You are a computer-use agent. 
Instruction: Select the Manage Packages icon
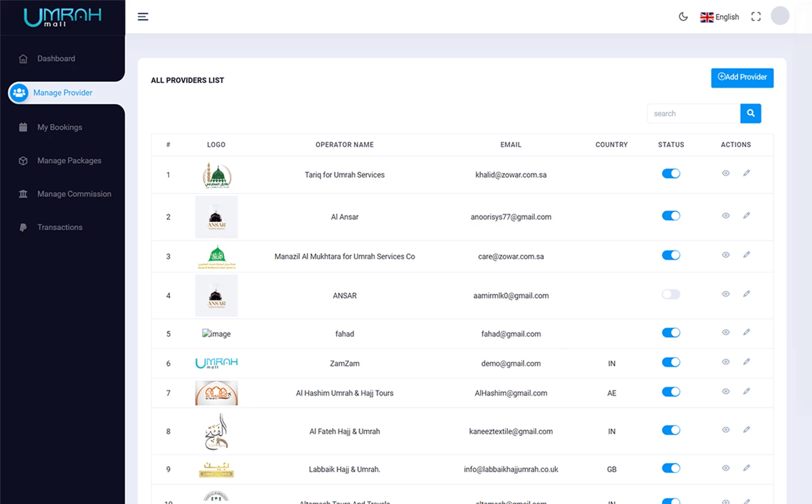point(23,161)
